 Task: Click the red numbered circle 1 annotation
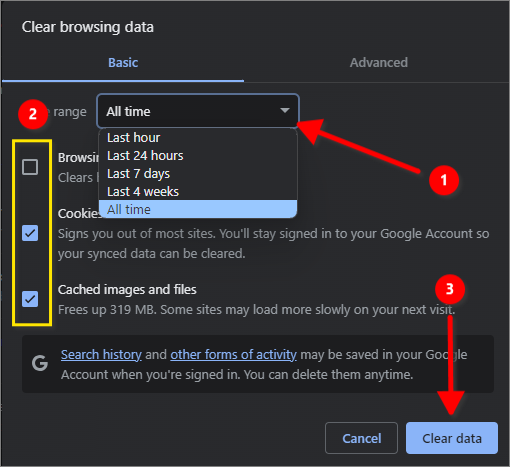coord(444,180)
